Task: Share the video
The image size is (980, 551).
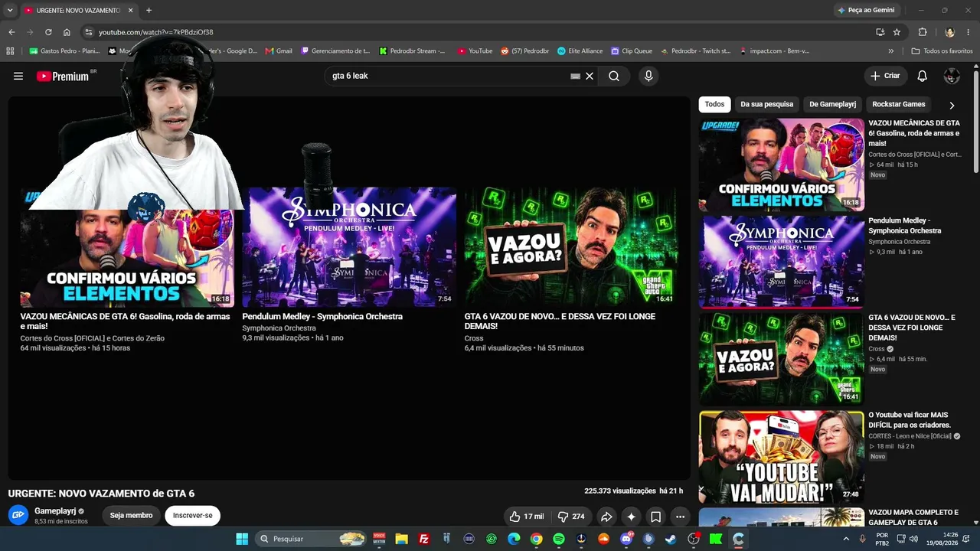Action: click(606, 517)
